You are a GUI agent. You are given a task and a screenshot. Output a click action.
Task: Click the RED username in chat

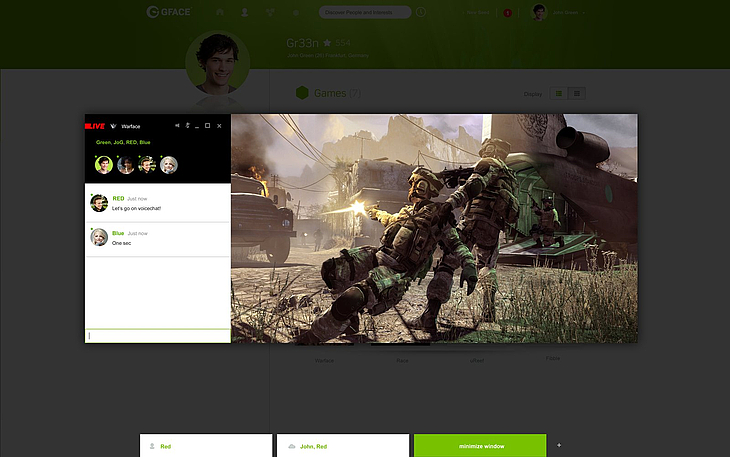click(118, 198)
